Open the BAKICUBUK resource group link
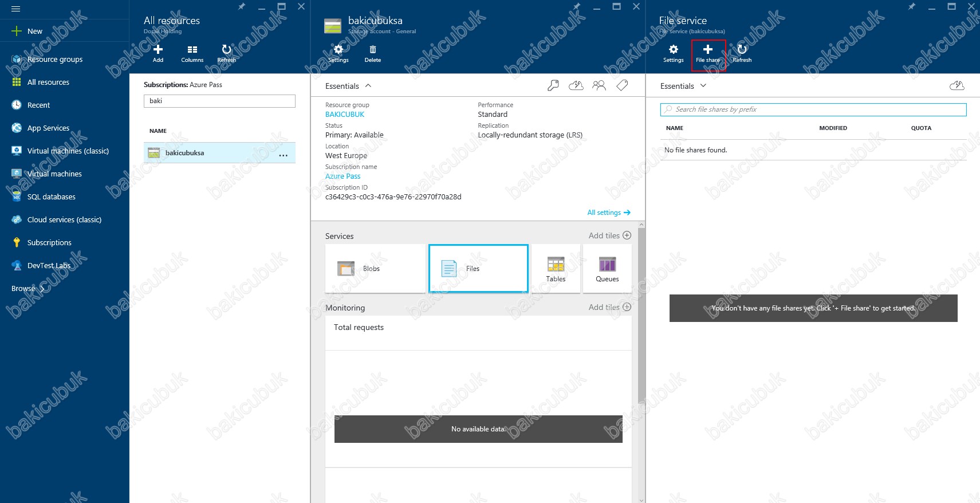The width and height of the screenshot is (980, 503). pyautogui.click(x=345, y=115)
